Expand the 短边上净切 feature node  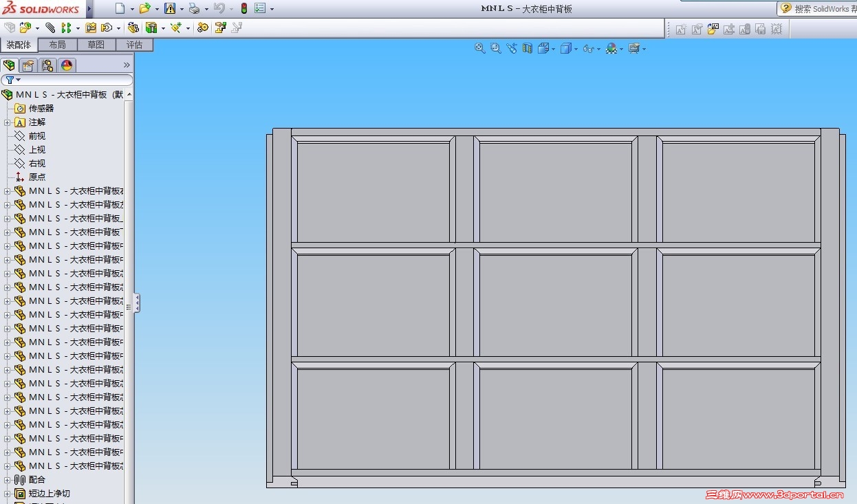(8, 494)
